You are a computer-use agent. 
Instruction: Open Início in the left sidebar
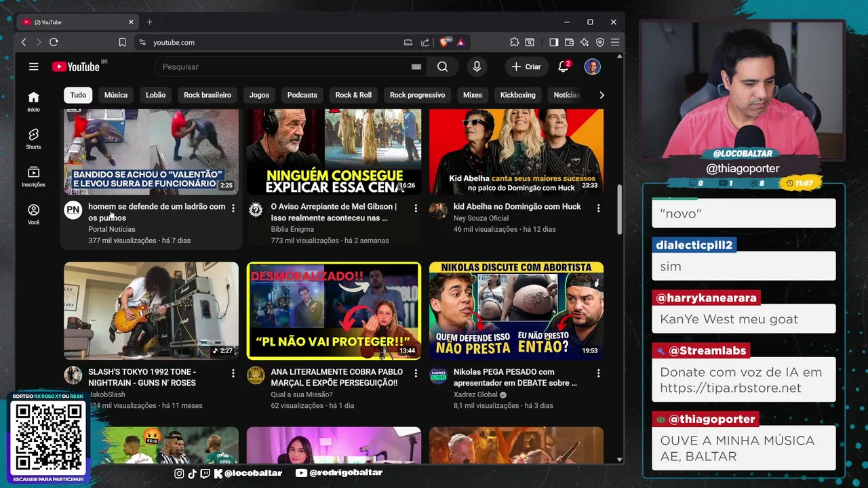[x=33, y=102]
